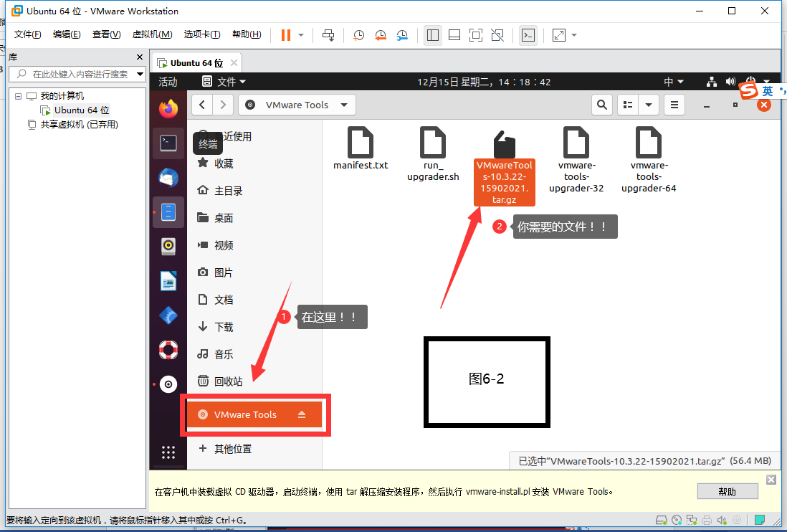Open the 文件(F) menu in VMware

28,34
